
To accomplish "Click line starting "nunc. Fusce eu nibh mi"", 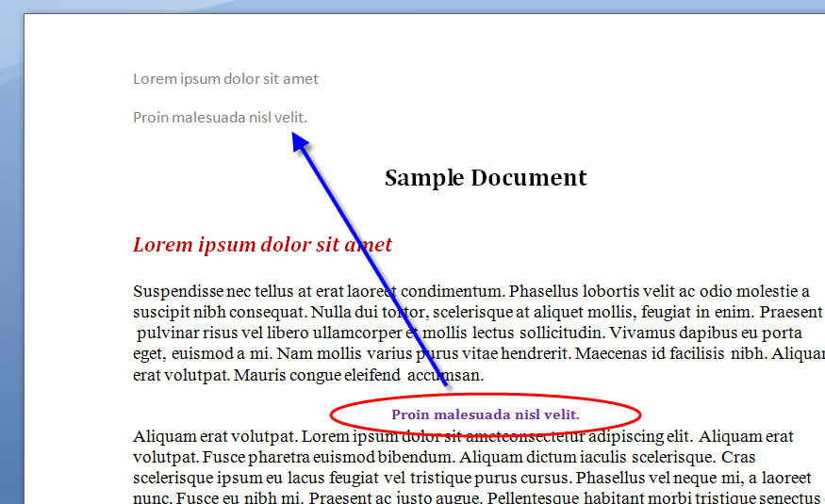I will (x=477, y=496).
